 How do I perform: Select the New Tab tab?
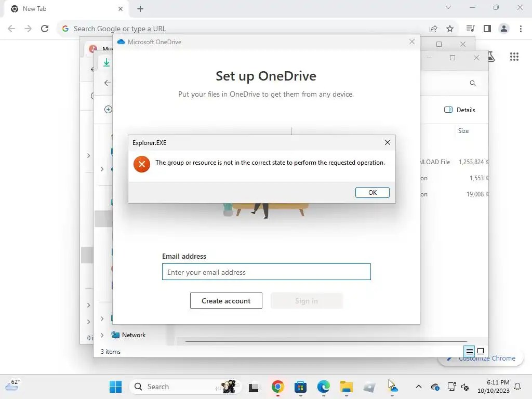pyautogui.click(x=66, y=9)
